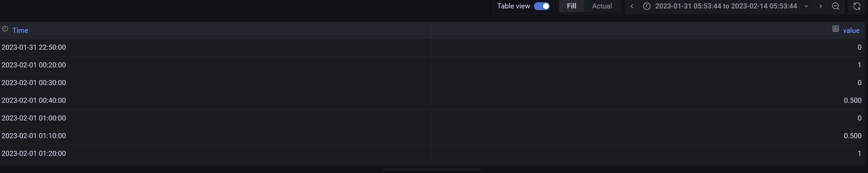Click the clock icon in time picker
This screenshot has height=173, width=868.
click(647, 6)
